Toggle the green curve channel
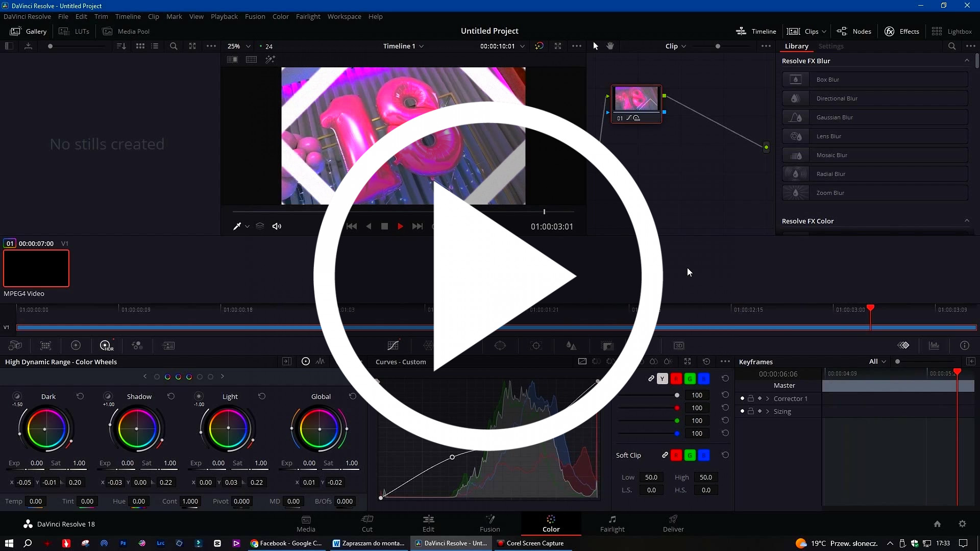Viewport: 980px width, 551px height. tap(690, 379)
